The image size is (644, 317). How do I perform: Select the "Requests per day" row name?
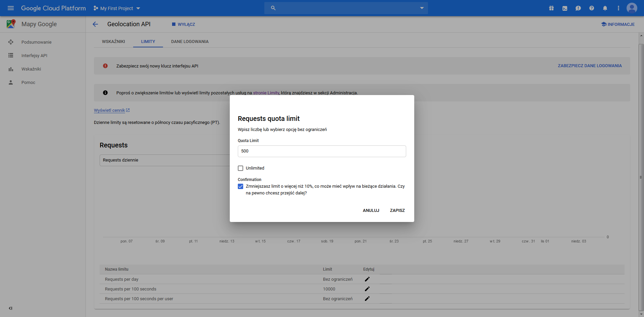121,279
